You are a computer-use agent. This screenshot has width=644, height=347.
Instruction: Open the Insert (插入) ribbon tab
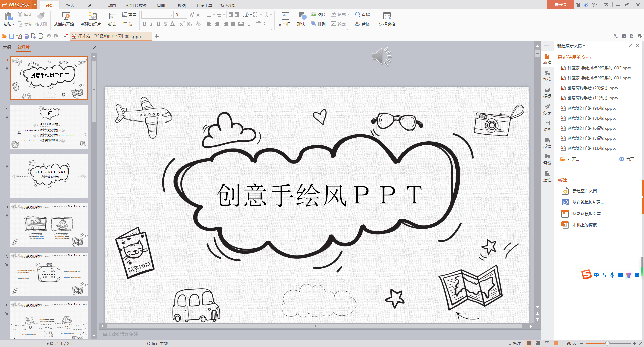(70, 5)
